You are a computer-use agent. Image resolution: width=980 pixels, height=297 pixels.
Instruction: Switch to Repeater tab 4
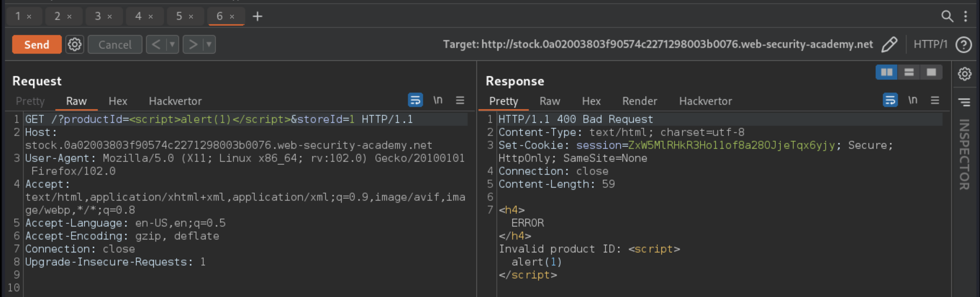coord(139,16)
